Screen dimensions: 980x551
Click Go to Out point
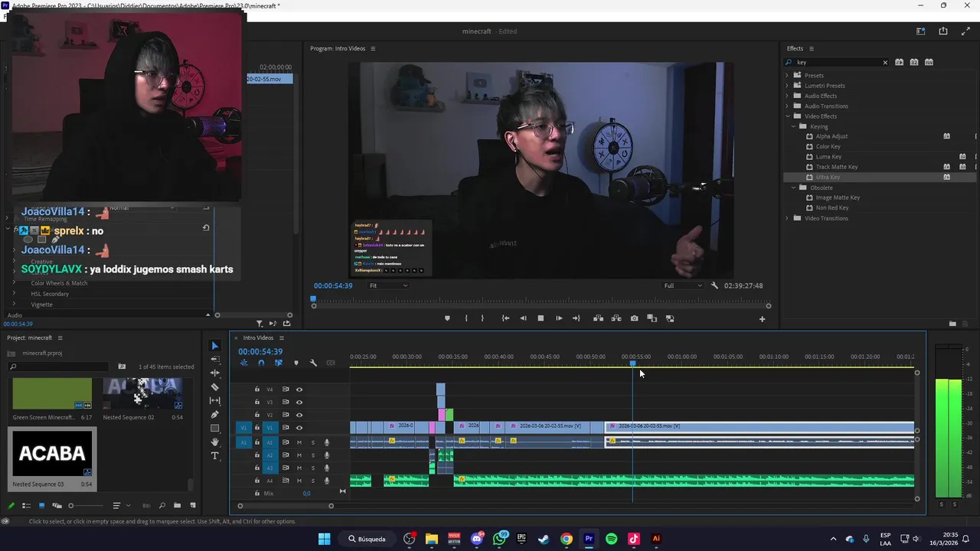[x=577, y=318]
